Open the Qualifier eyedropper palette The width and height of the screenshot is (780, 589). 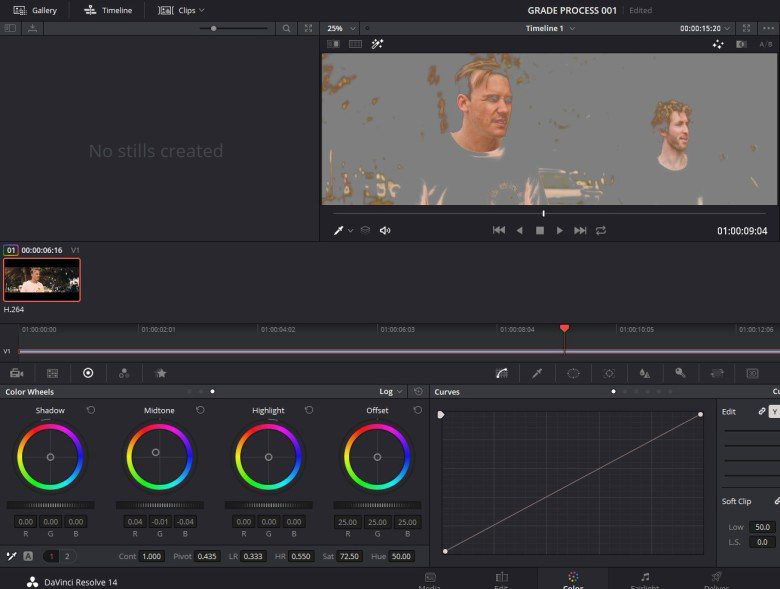tap(537, 373)
